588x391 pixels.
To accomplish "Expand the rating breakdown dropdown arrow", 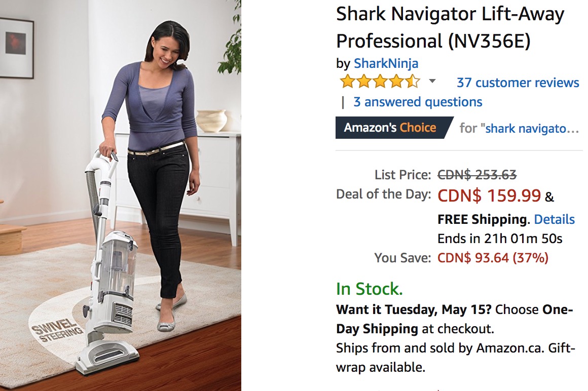I will tap(432, 81).
